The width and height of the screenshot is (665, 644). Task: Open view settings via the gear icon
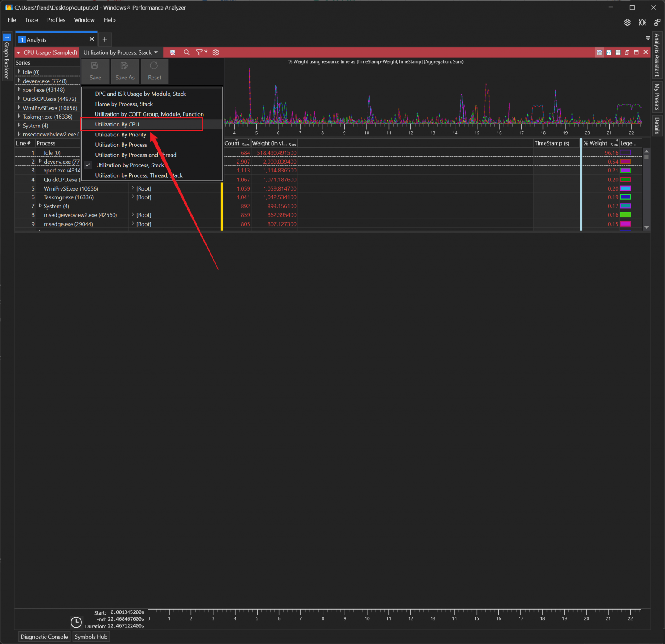tap(216, 52)
